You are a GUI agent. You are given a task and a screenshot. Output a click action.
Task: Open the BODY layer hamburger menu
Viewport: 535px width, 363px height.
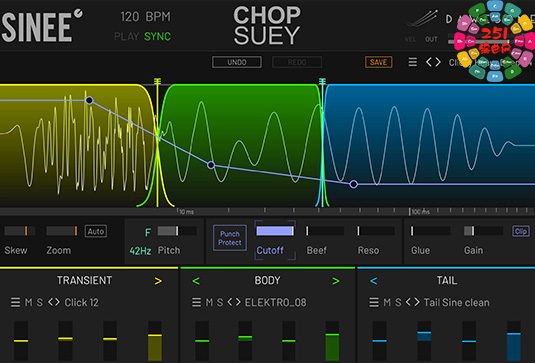point(196,302)
